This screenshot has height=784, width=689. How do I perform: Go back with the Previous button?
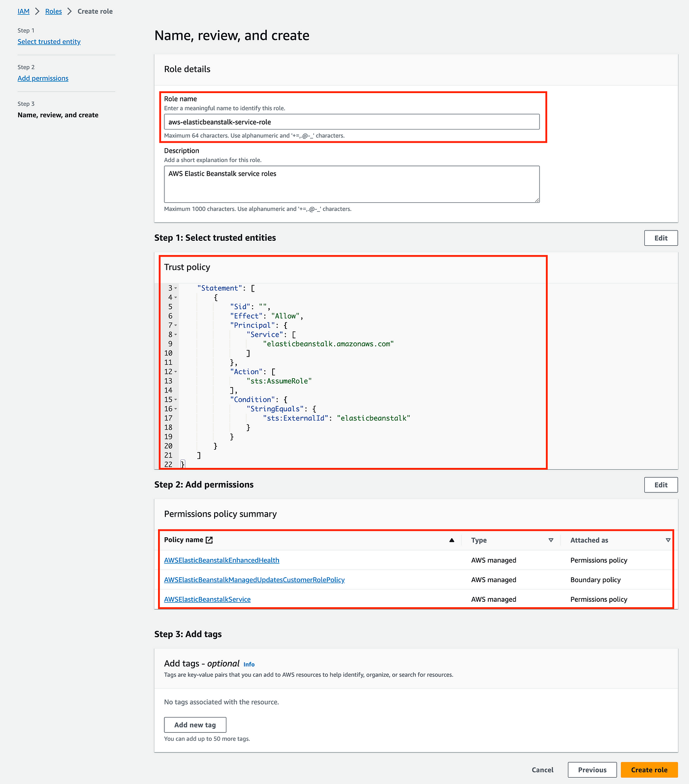[592, 770]
